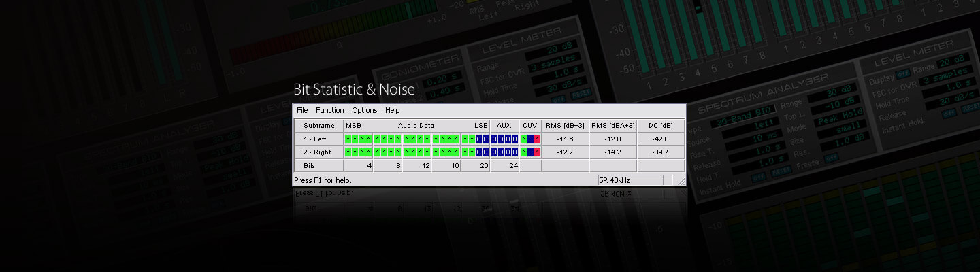Toggle the Display off switch in Level Meter
The width and height of the screenshot is (980, 272).
tap(902, 73)
